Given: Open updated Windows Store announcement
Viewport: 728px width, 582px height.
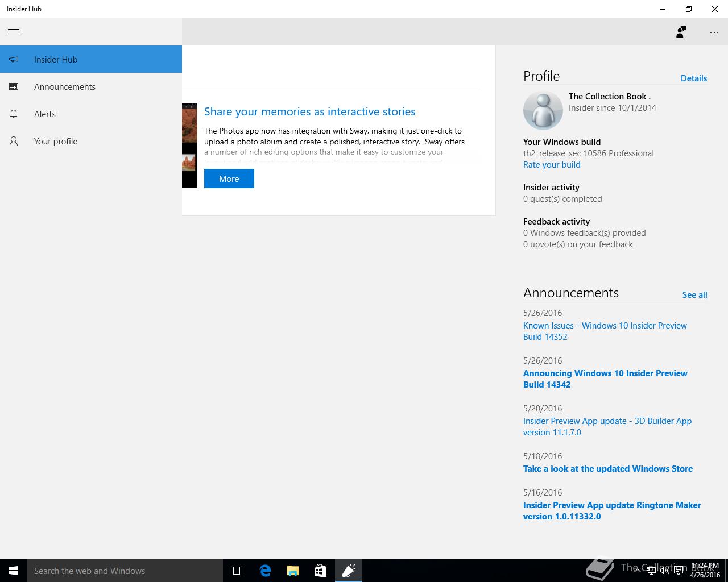Looking at the screenshot, I should 608,469.
